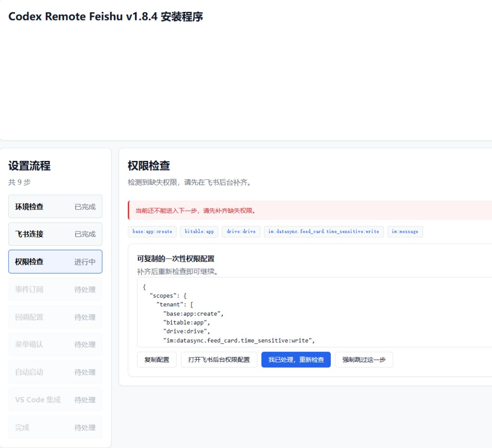Viewport: 492px width, 448px height.
Task: Click the red warning 当前还不能进入下一步 banner
Action: (310, 211)
